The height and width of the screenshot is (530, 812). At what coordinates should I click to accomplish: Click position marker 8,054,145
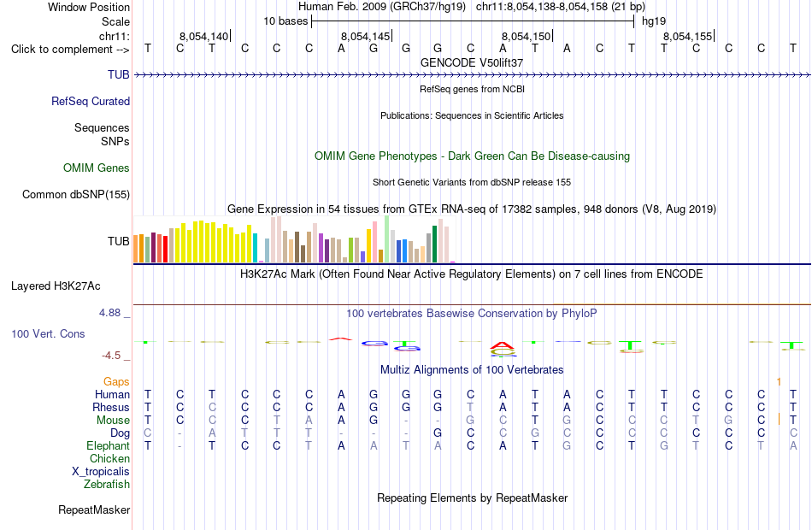[366, 36]
